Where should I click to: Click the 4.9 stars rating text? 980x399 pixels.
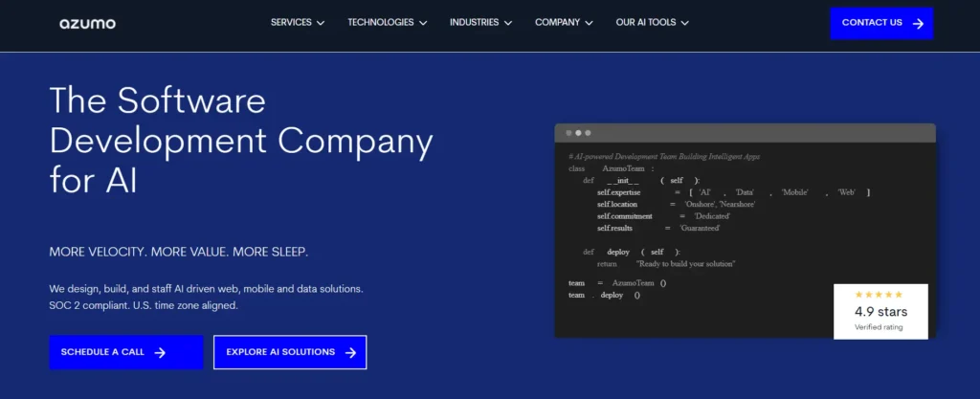pyautogui.click(x=880, y=312)
